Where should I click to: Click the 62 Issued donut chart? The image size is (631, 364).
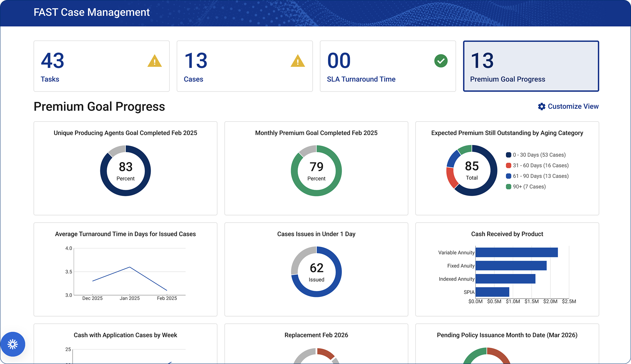click(316, 272)
